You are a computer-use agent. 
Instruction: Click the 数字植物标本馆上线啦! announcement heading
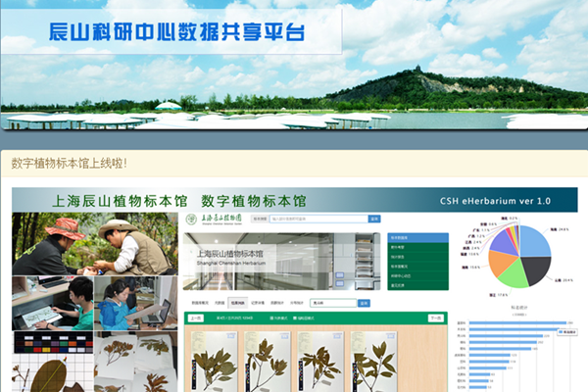(69, 164)
